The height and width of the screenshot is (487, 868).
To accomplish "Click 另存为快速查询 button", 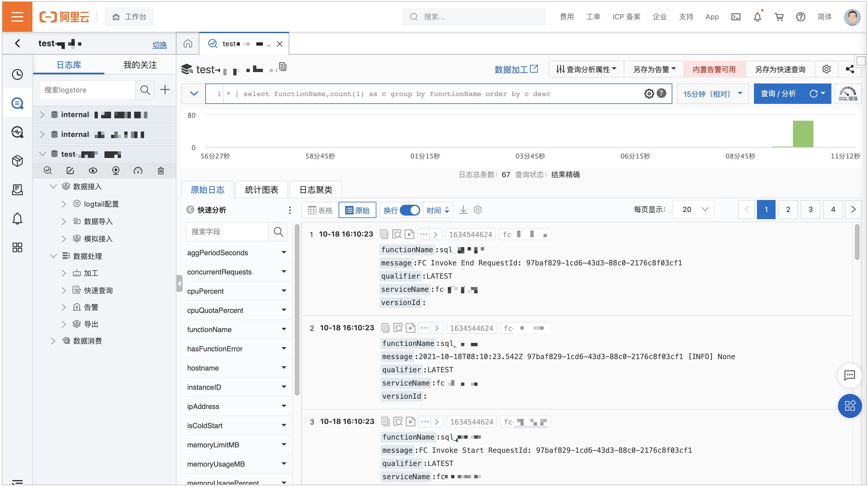I will [x=780, y=69].
